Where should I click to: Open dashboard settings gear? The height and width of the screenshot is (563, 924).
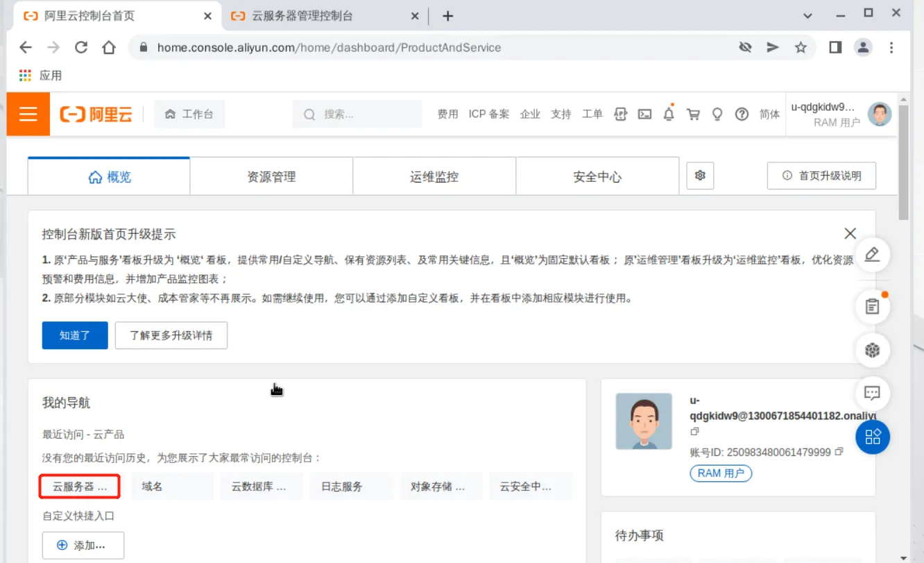click(700, 176)
